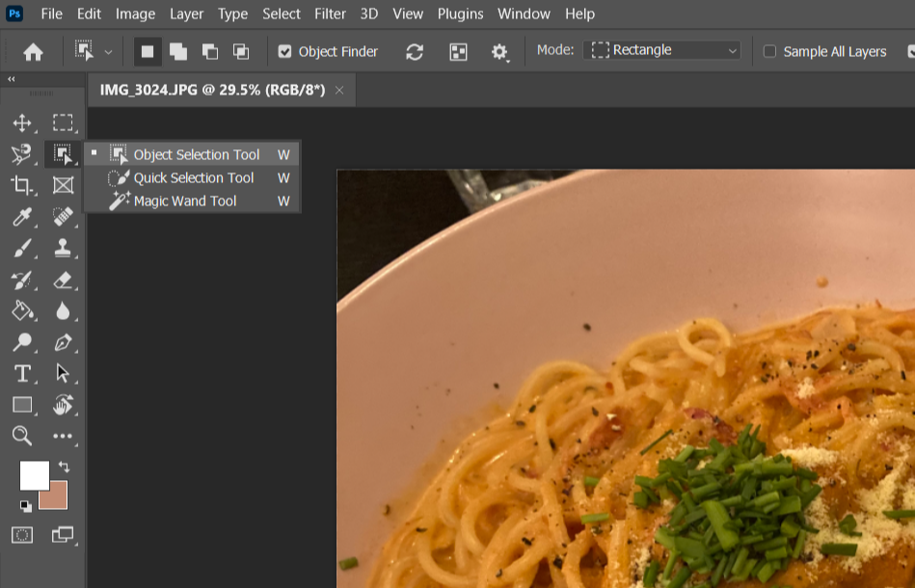
Task: Choose Intersect with Selection mode
Action: [x=241, y=52]
